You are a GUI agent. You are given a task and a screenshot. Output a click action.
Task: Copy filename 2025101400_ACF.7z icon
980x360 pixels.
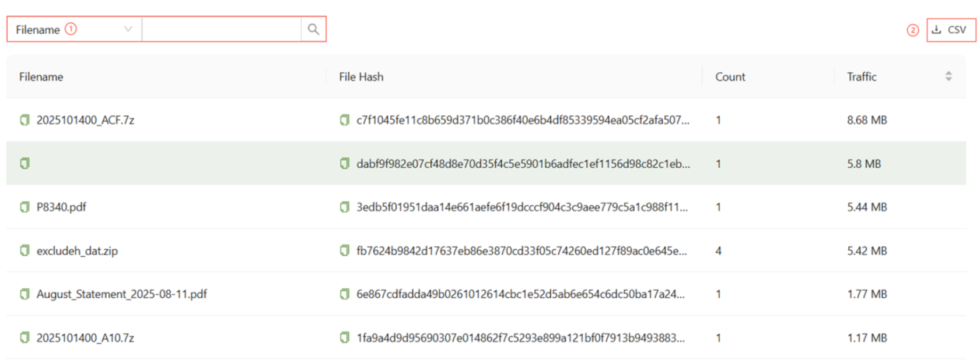pos(24,120)
